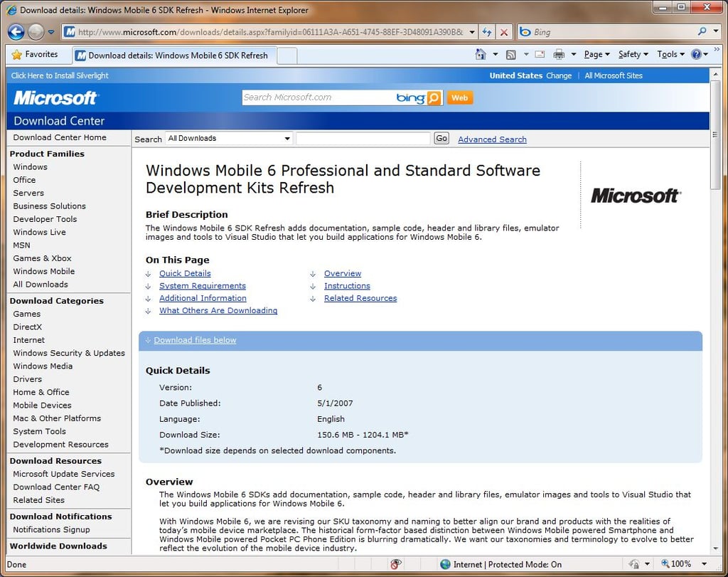
Task: Click the United States Change link
Action: point(559,75)
